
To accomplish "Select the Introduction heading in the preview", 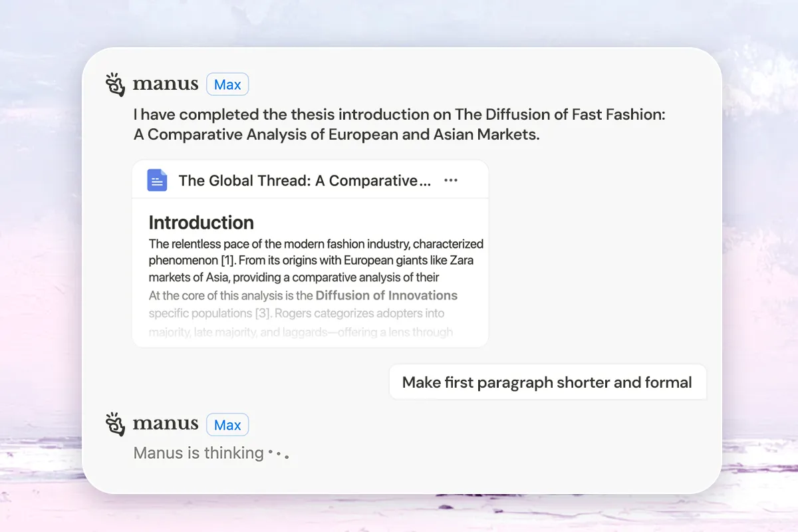I will (201, 223).
